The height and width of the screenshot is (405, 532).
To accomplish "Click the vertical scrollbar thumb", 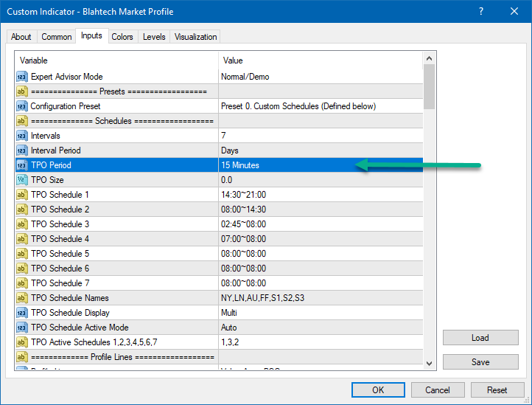I will (x=429, y=87).
